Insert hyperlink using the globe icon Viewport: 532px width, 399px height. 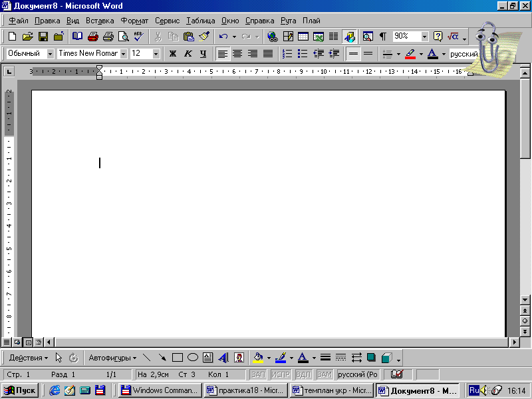[273, 37]
